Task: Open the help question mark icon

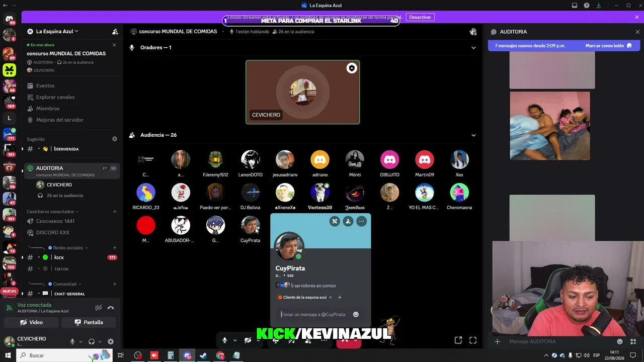Action: [587, 6]
